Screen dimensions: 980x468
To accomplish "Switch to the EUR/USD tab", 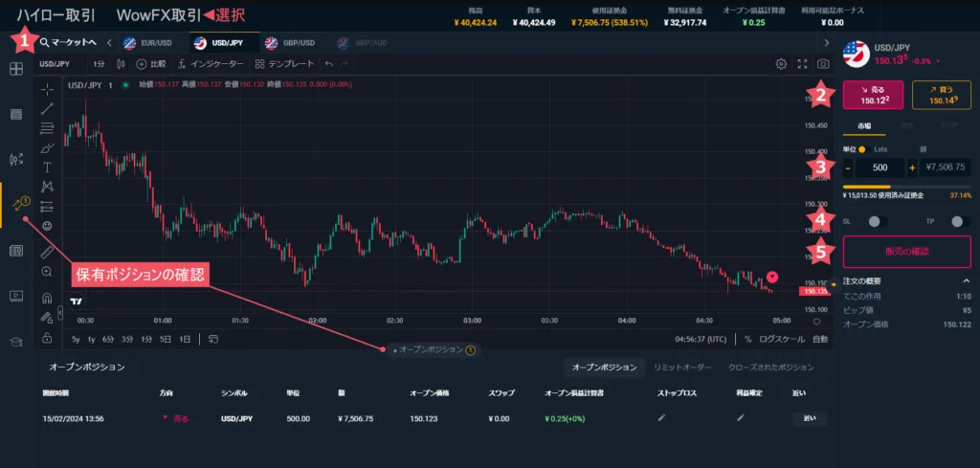I will tap(148, 43).
